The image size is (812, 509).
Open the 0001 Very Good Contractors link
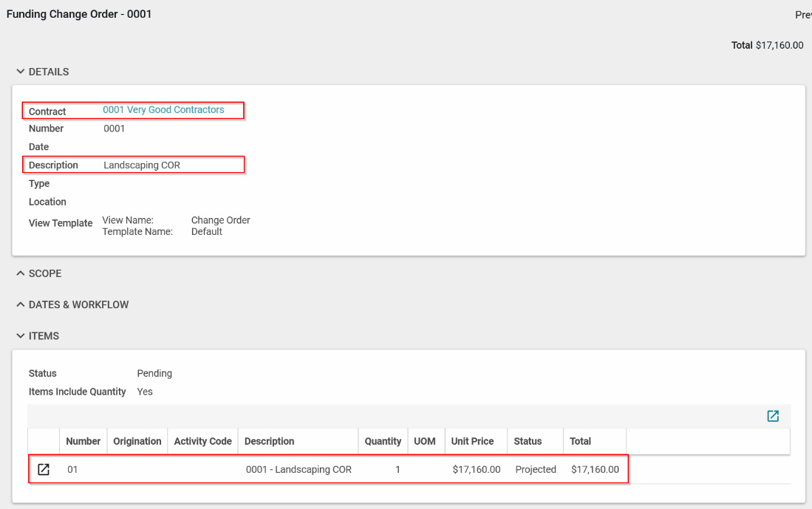coord(163,110)
